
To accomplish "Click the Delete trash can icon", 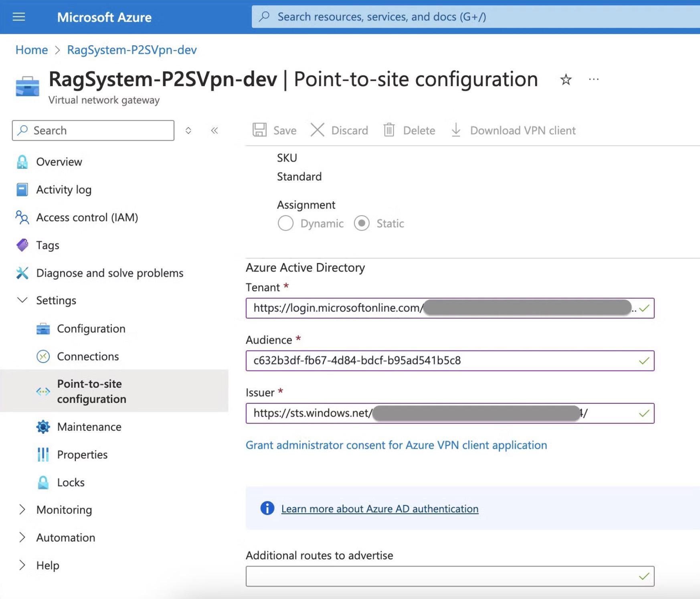I will 389,130.
